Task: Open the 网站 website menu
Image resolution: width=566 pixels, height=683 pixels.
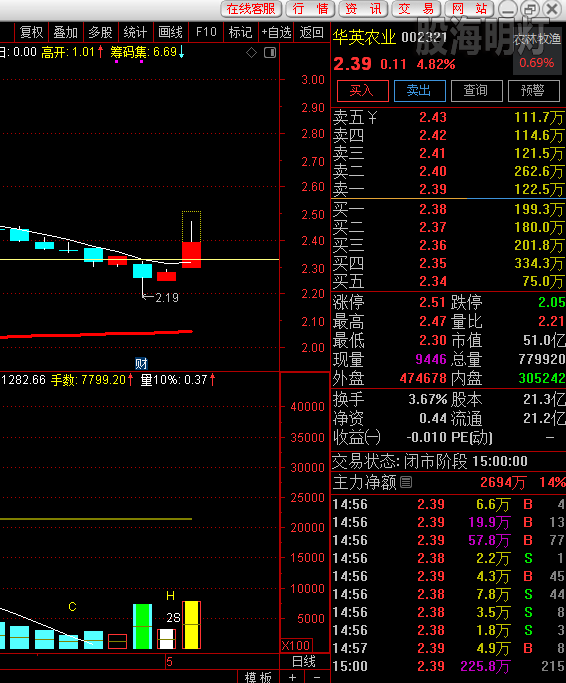Action: (x=469, y=9)
